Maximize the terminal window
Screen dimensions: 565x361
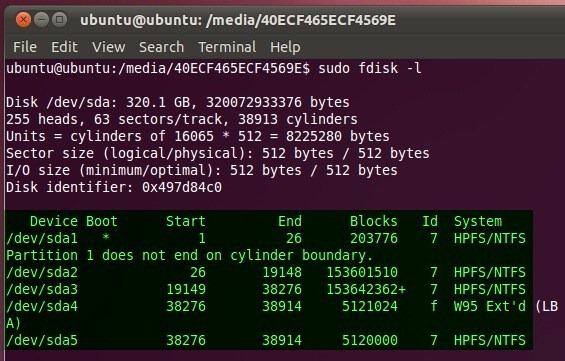tap(59, 19)
